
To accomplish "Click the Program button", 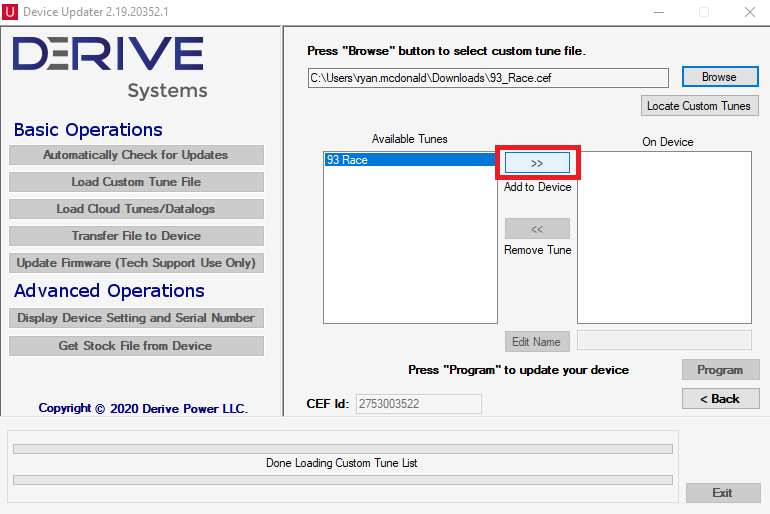I will pos(720,370).
